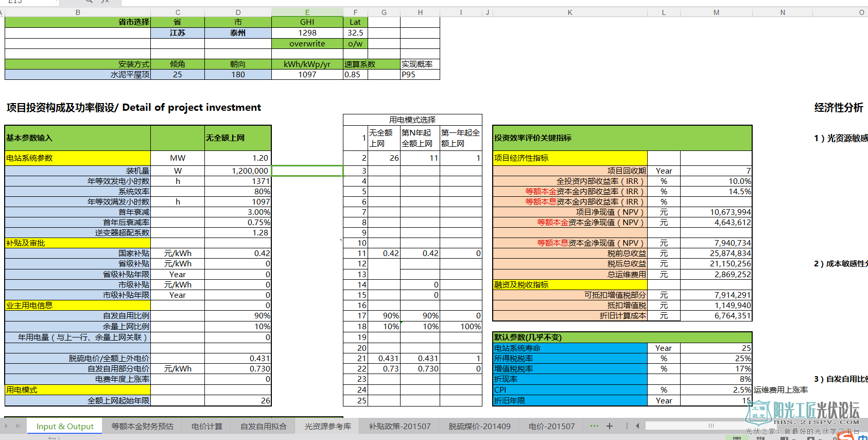Select the 全额上网起始年限 value 26

[x=238, y=401]
